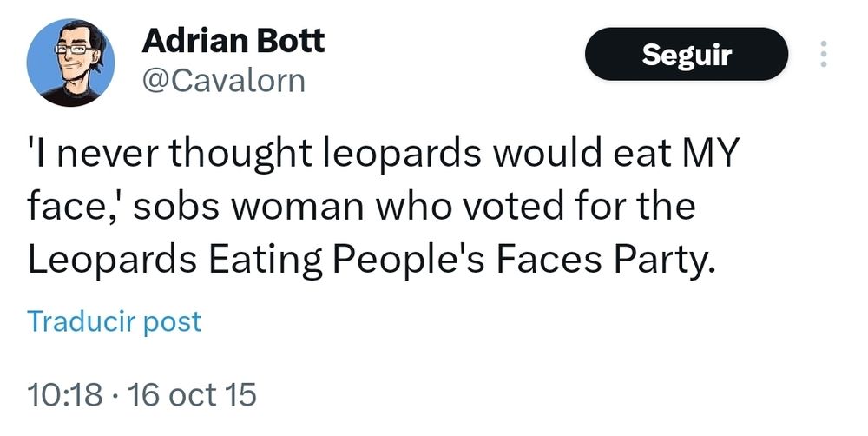Select the 10:18 timestamp
Viewport: 868px width, 436px height.
tap(65, 395)
